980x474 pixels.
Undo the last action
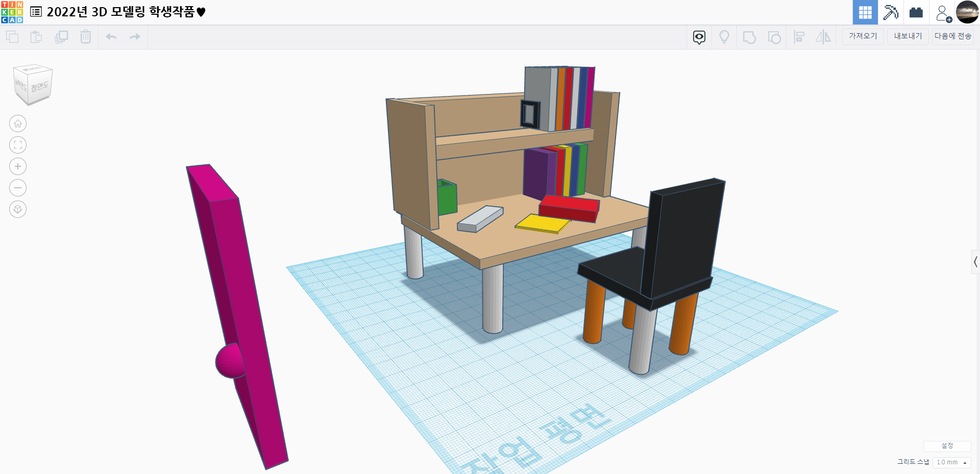111,37
